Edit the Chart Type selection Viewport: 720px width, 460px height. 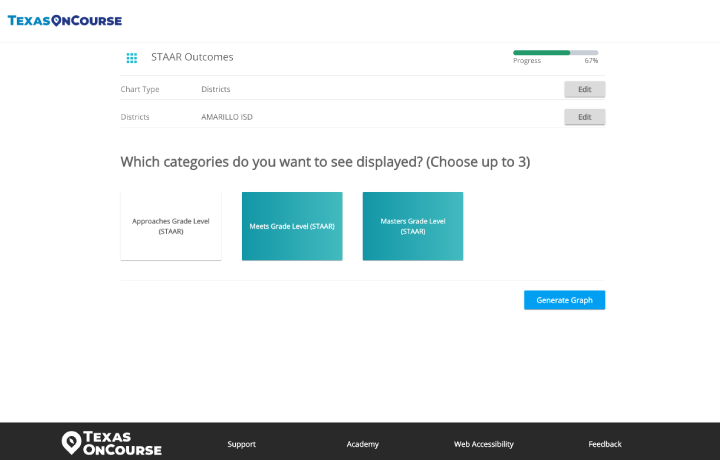(584, 89)
